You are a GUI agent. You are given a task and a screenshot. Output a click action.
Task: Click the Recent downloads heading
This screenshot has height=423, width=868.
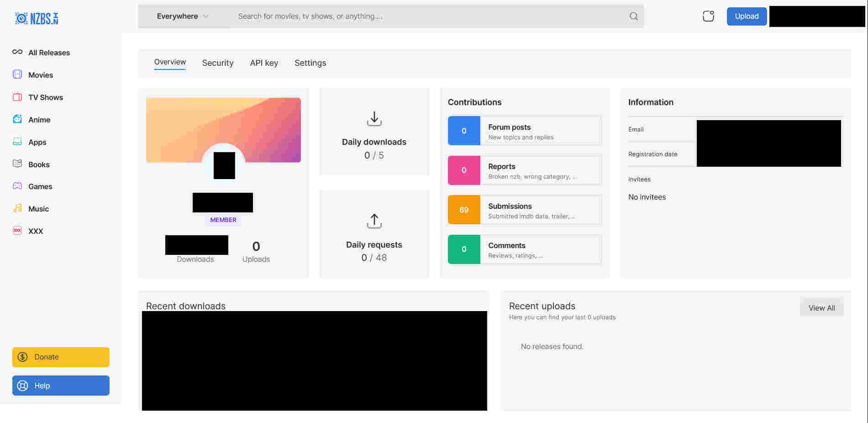[186, 306]
